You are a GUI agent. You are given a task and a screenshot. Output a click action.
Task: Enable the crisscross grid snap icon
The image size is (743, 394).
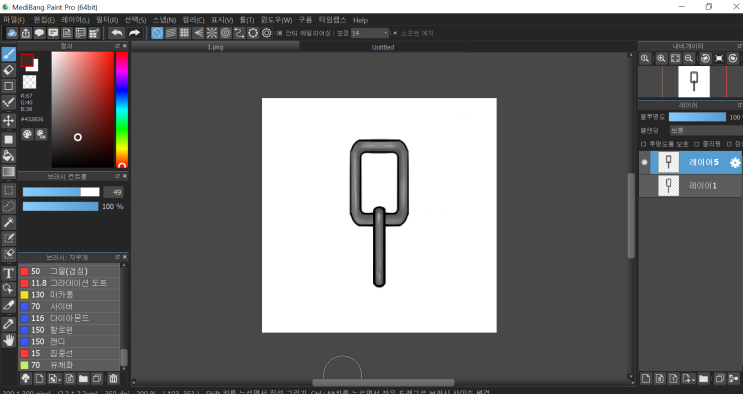[x=184, y=33]
